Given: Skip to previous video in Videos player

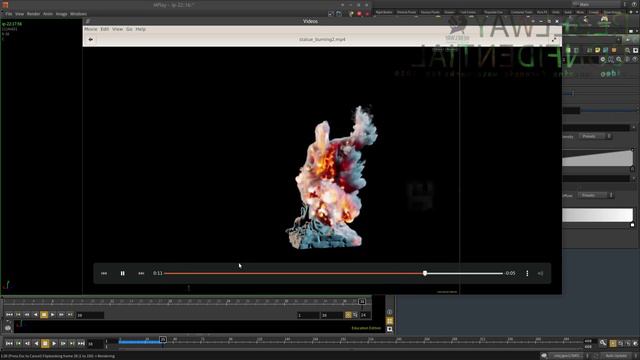Looking at the screenshot, I should pos(104,273).
